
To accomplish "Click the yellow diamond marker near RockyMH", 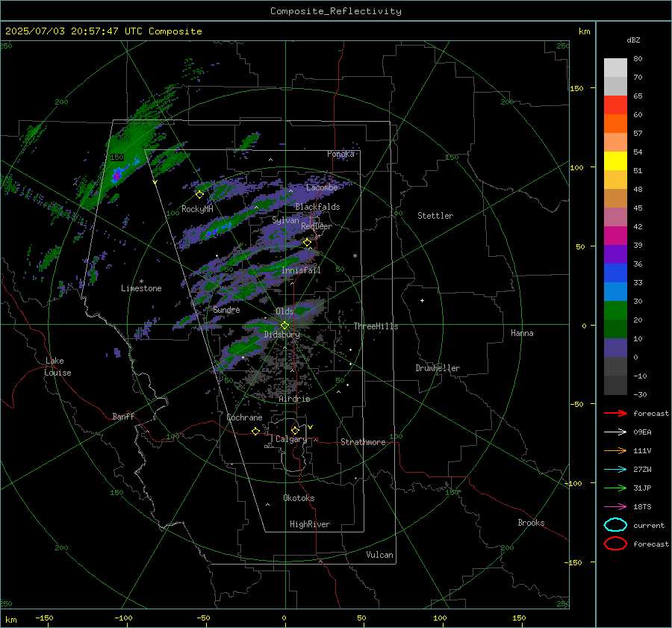I will click(x=199, y=195).
